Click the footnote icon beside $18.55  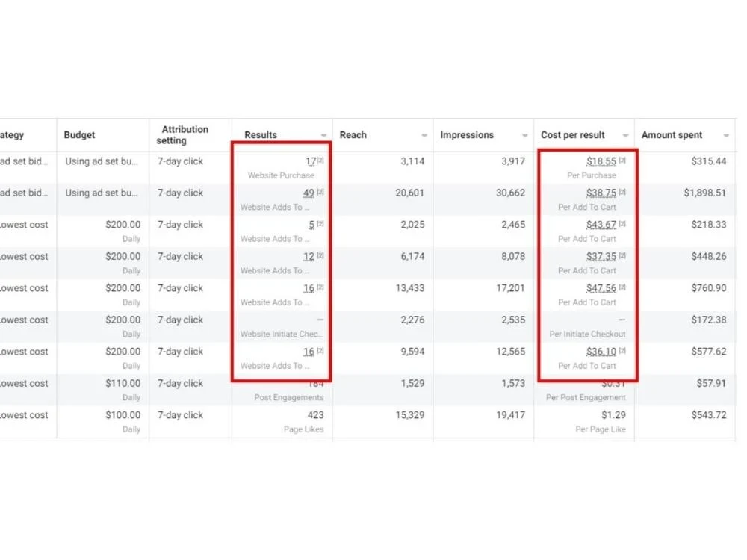pyautogui.click(x=622, y=160)
